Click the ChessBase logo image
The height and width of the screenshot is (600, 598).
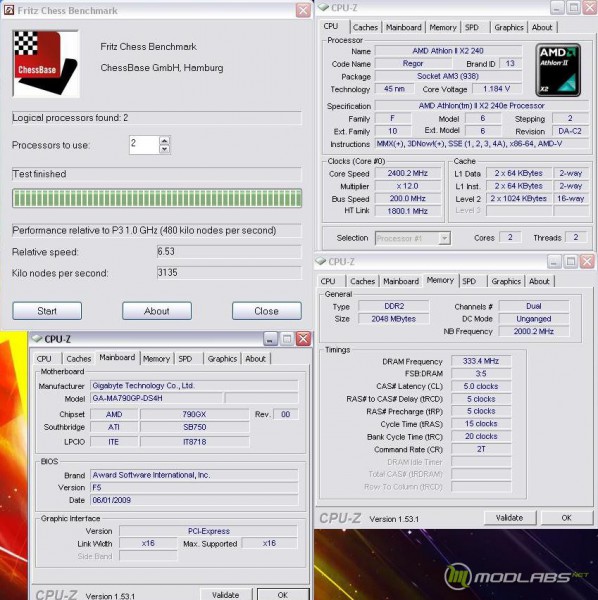click(46, 64)
